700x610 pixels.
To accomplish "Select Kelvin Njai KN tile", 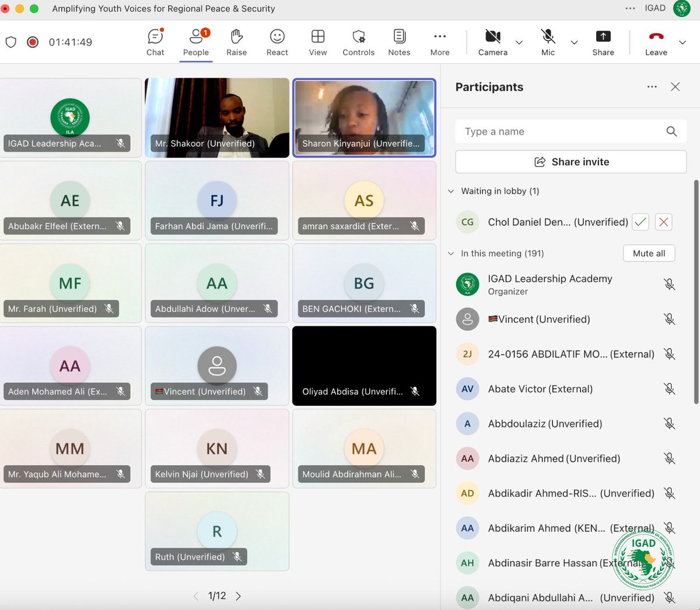I will [217, 449].
